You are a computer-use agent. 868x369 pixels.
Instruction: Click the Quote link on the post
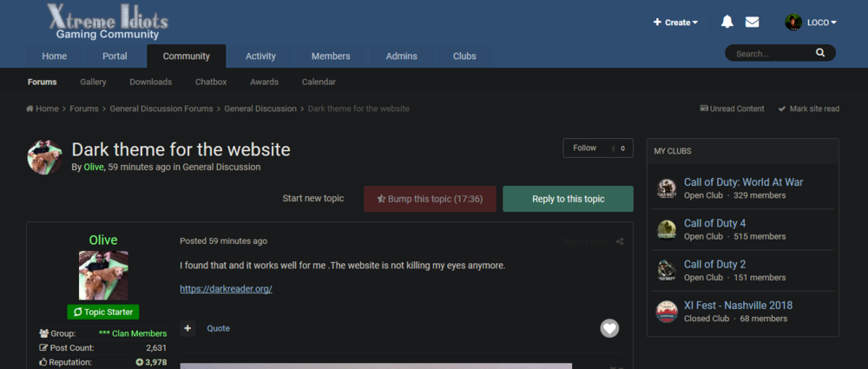pyautogui.click(x=218, y=328)
